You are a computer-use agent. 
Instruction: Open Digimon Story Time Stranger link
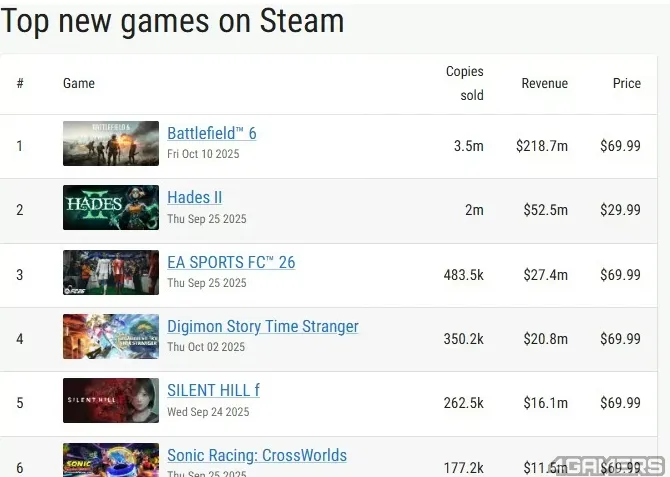[x=262, y=326]
